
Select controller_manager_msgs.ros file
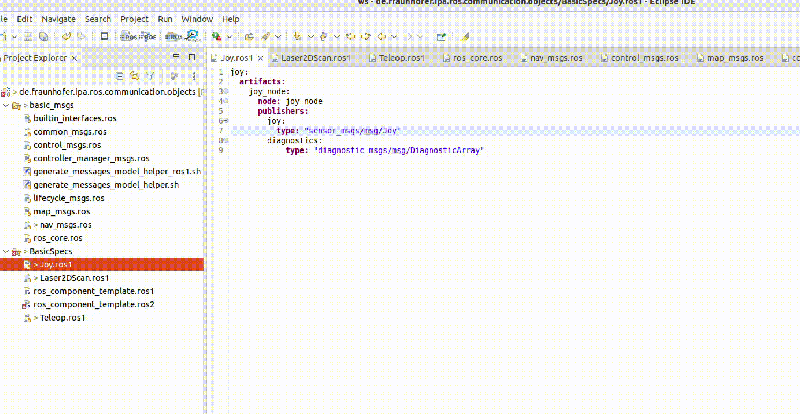click(x=91, y=158)
